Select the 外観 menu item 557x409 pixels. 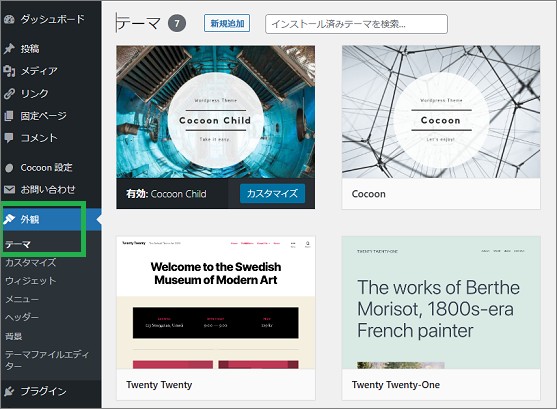point(51,219)
